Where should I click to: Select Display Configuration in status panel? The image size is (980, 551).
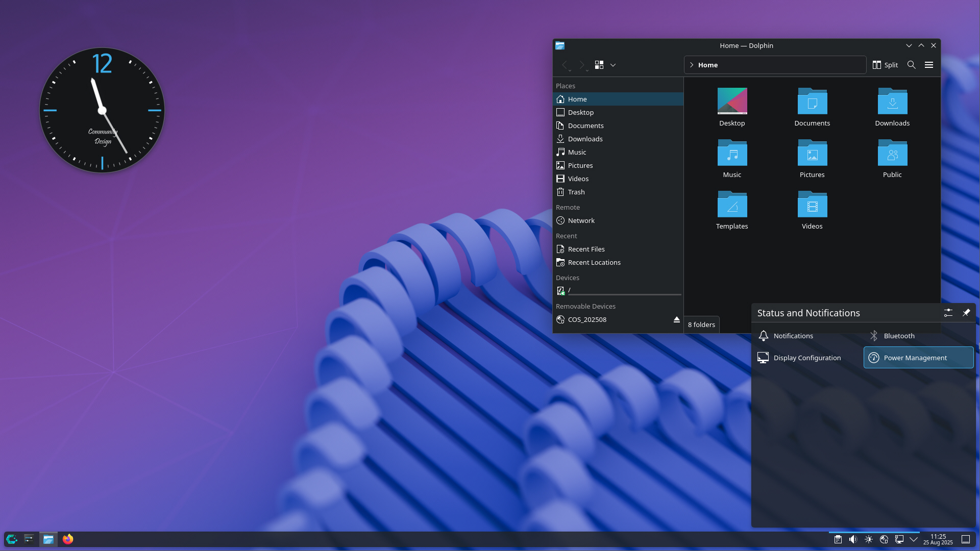point(806,358)
